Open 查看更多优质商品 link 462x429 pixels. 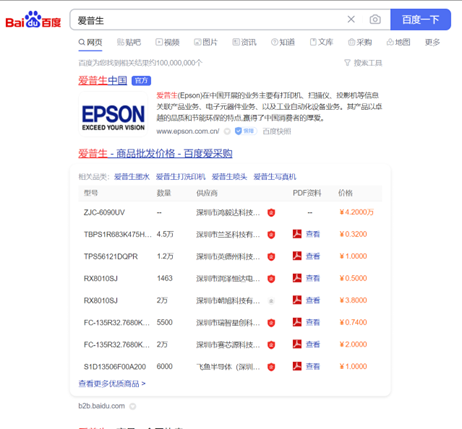112,384
